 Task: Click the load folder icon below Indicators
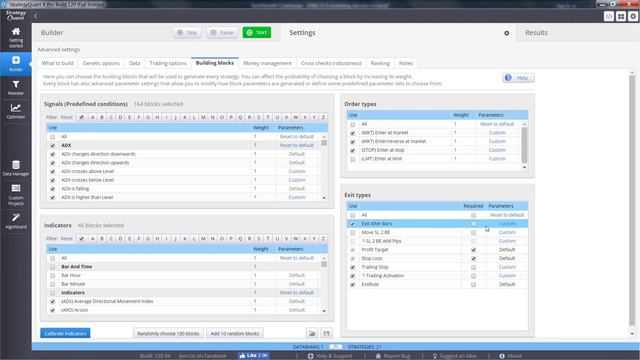click(312, 333)
